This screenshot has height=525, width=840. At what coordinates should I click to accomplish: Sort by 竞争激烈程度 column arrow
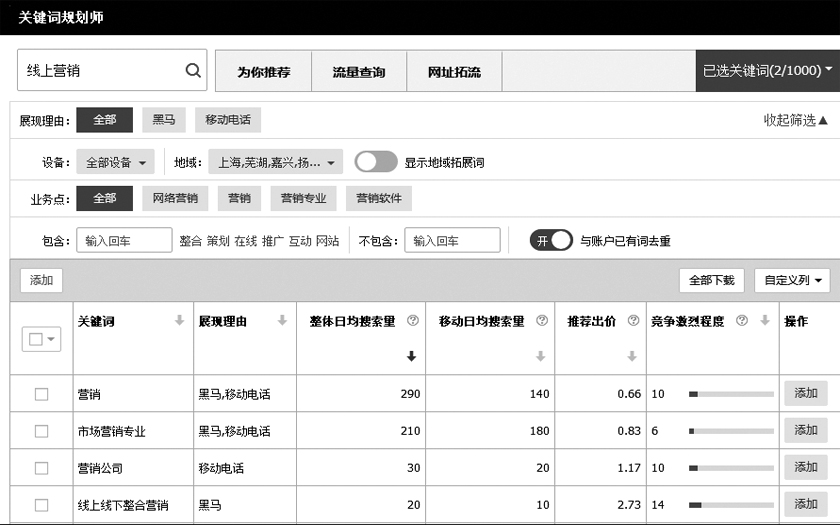click(x=765, y=320)
